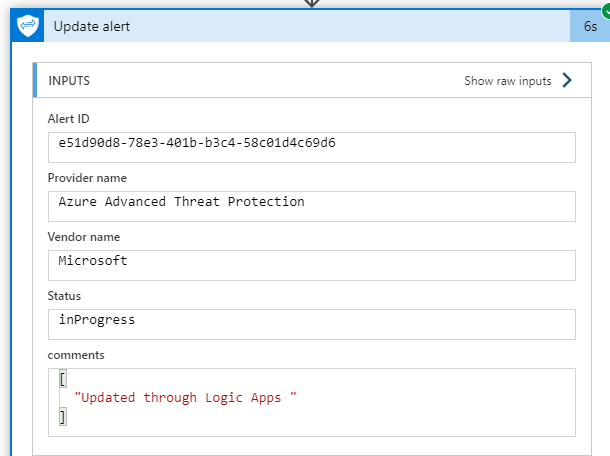Click the Provider name label
This screenshot has width=610, height=456.
click(87, 178)
